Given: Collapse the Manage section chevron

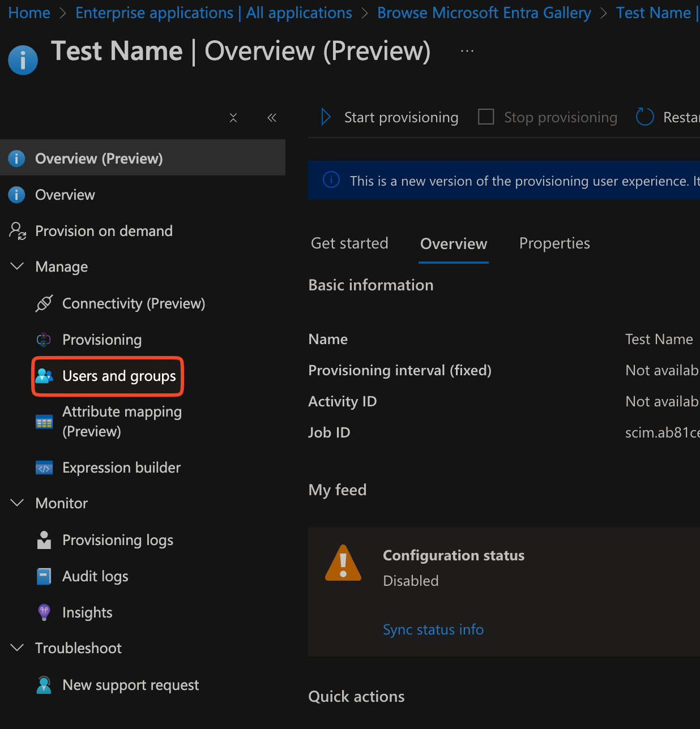Looking at the screenshot, I should pyautogui.click(x=18, y=266).
